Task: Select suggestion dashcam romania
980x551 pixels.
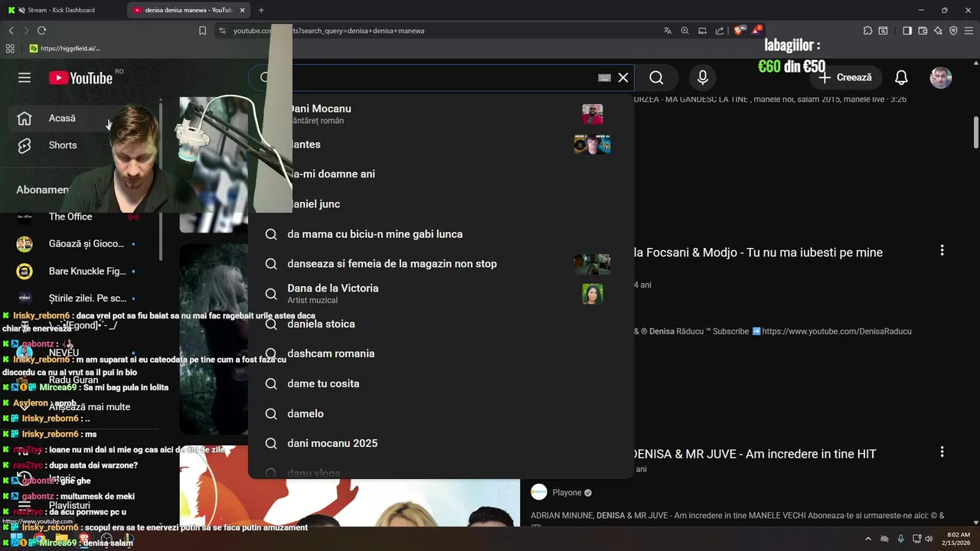Action: point(441,354)
